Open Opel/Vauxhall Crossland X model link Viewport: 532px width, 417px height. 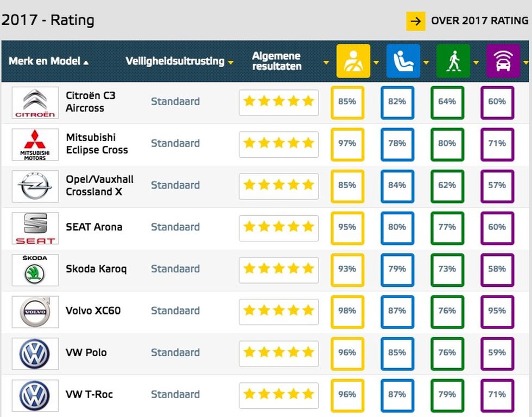pyautogui.click(x=99, y=185)
